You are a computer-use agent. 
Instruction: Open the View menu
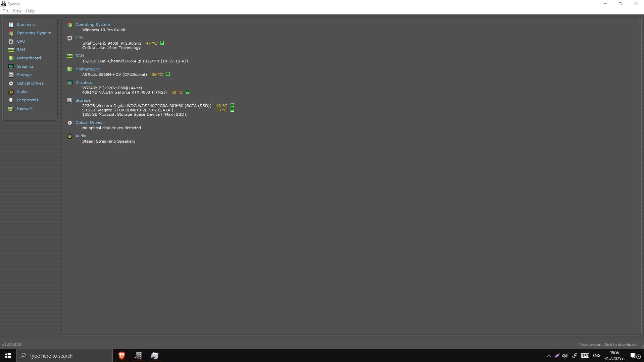click(17, 11)
